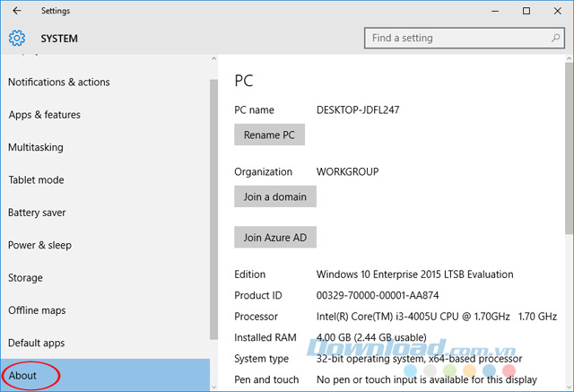
Task: Open the Offline maps page
Action: [x=37, y=310]
